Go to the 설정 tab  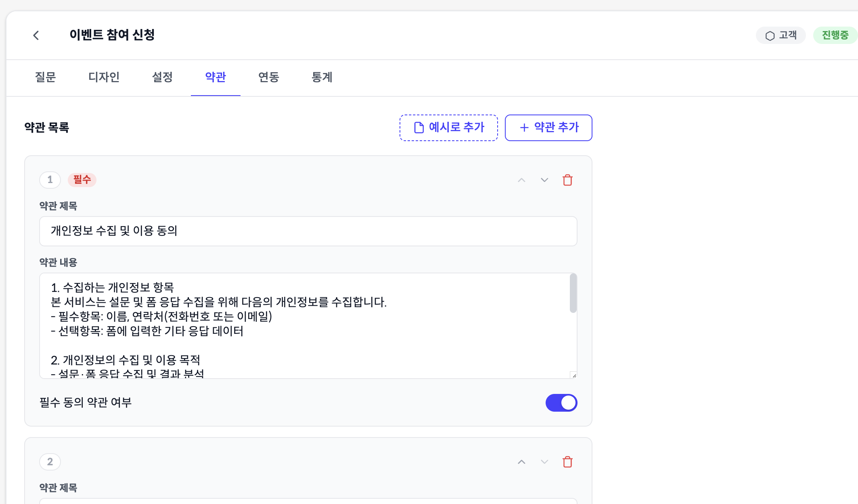162,77
